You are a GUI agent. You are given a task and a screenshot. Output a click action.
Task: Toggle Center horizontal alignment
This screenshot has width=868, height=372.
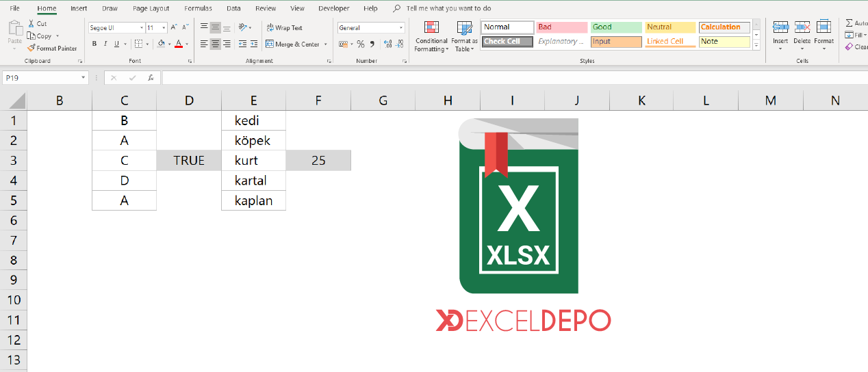pos(216,44)
